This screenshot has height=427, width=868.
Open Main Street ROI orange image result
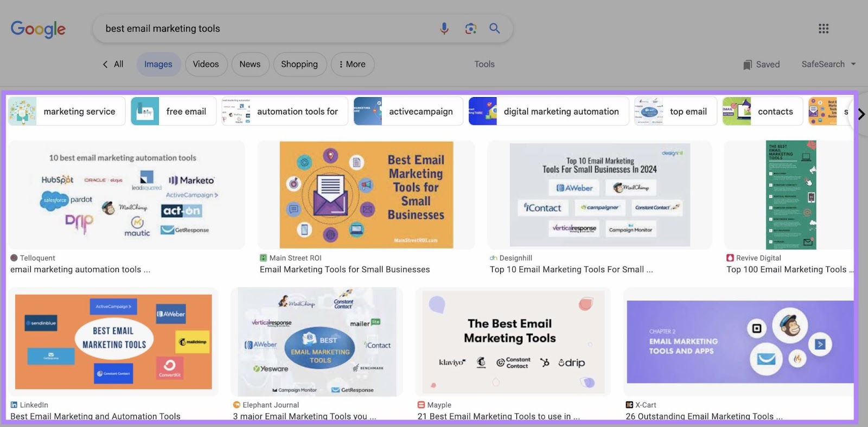coord(366,195)
